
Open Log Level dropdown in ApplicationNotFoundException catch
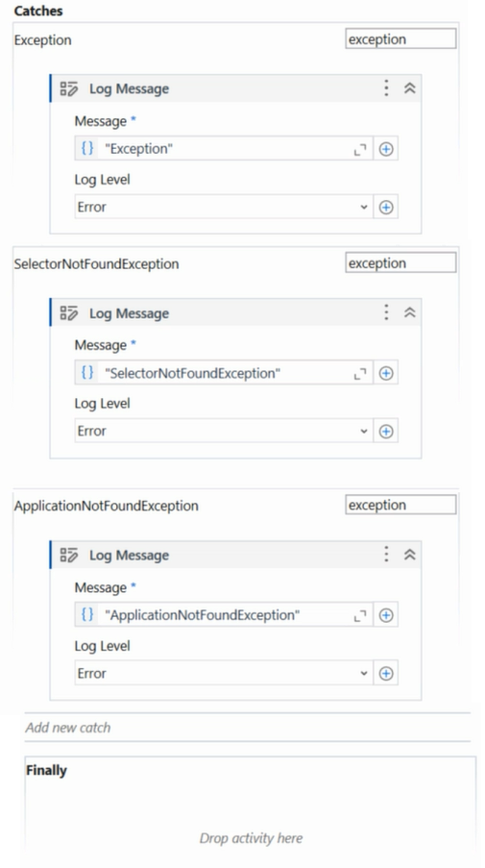[224, 673]
